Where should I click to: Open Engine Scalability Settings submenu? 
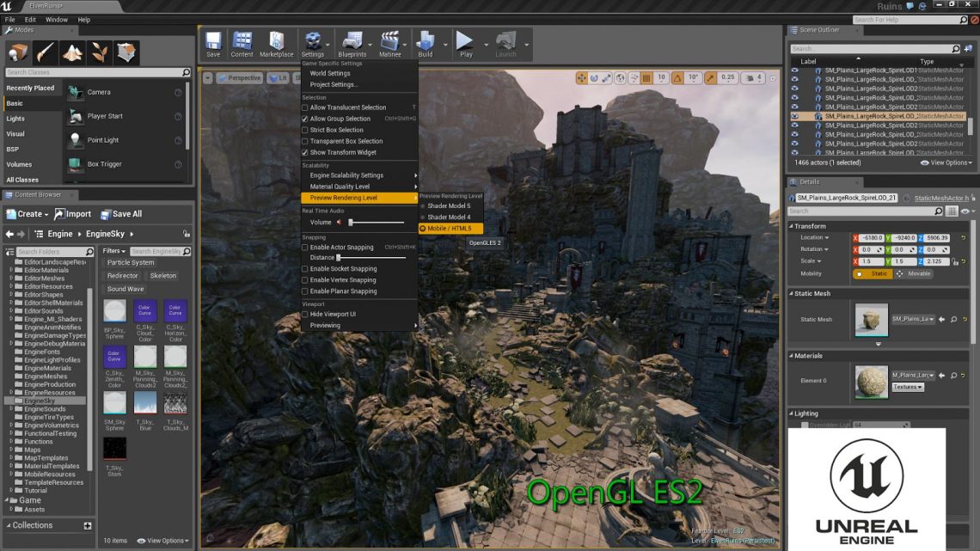click(x=359, y=175)
